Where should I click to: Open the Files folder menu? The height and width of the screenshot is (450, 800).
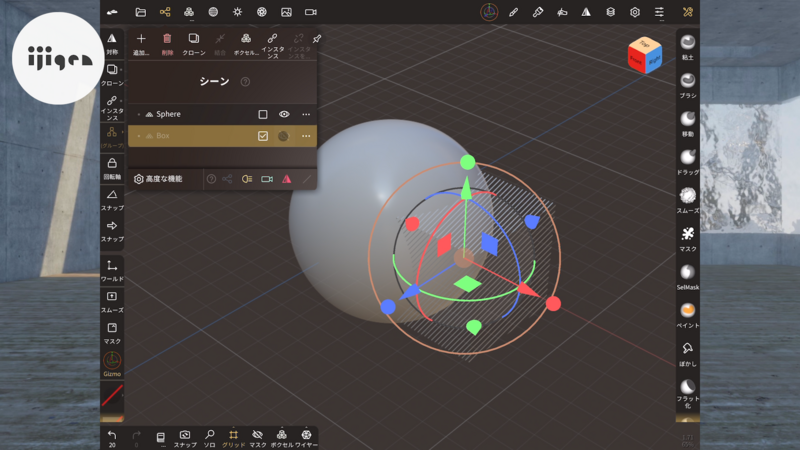click(140, 12)
